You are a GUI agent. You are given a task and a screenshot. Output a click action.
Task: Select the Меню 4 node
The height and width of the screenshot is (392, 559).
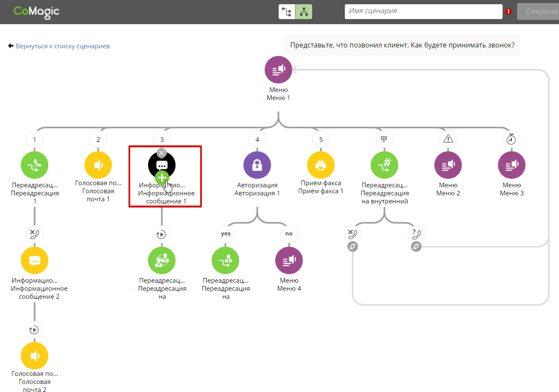pyautogui.click(x=289, y=261)
